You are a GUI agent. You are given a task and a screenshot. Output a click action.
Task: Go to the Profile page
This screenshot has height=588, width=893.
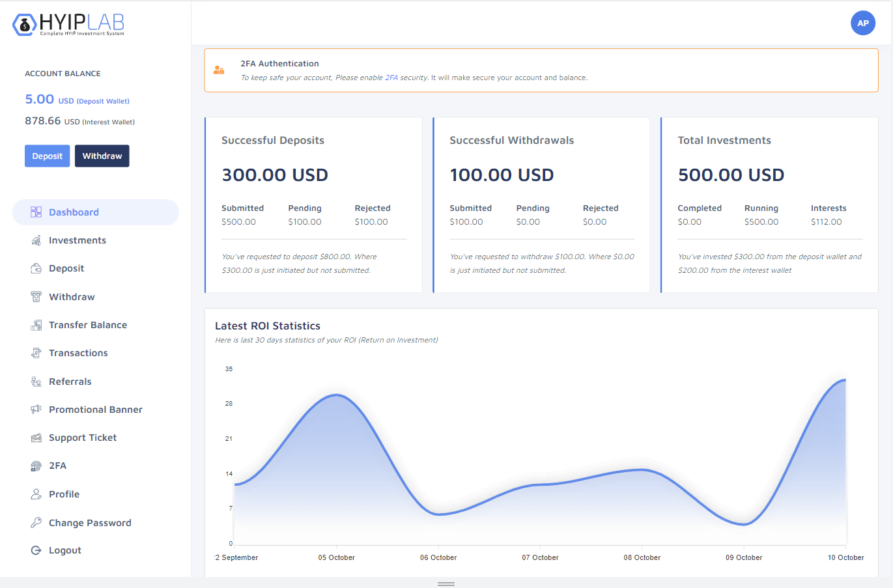click(x=64, y=494)
